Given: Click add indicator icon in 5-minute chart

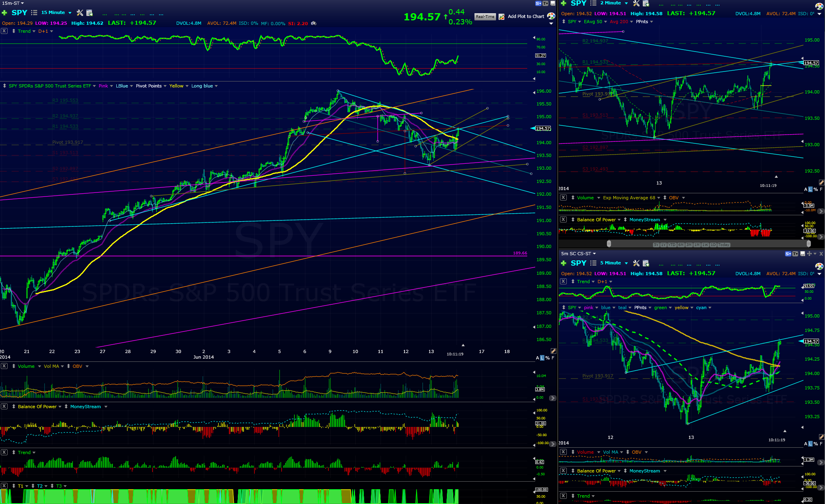Looking at the screenshot, I should [646, 263].
